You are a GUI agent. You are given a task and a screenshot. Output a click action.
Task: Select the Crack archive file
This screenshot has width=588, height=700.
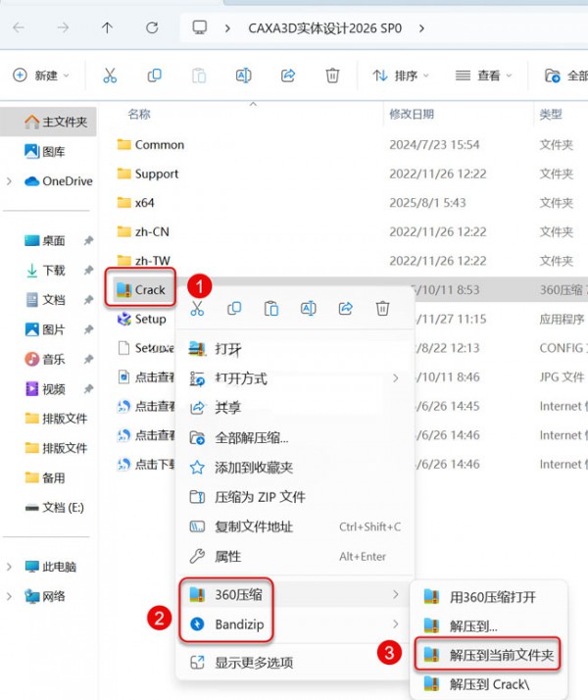coord(140,290)
